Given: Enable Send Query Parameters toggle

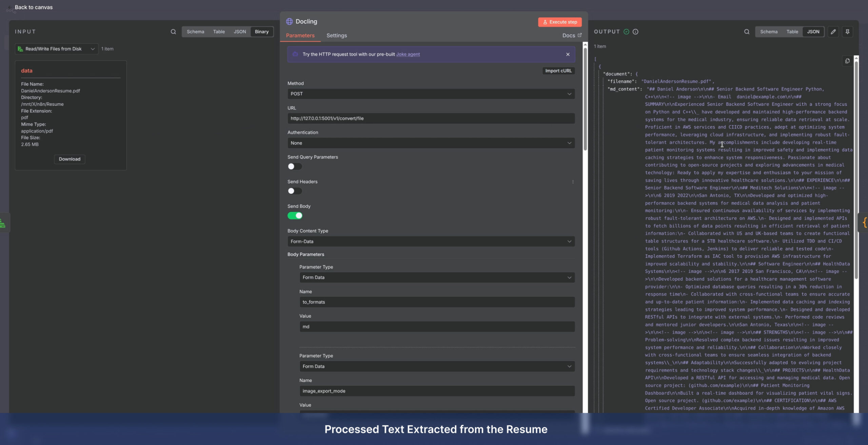Looking at the screenshot, I should pos(295,166).
